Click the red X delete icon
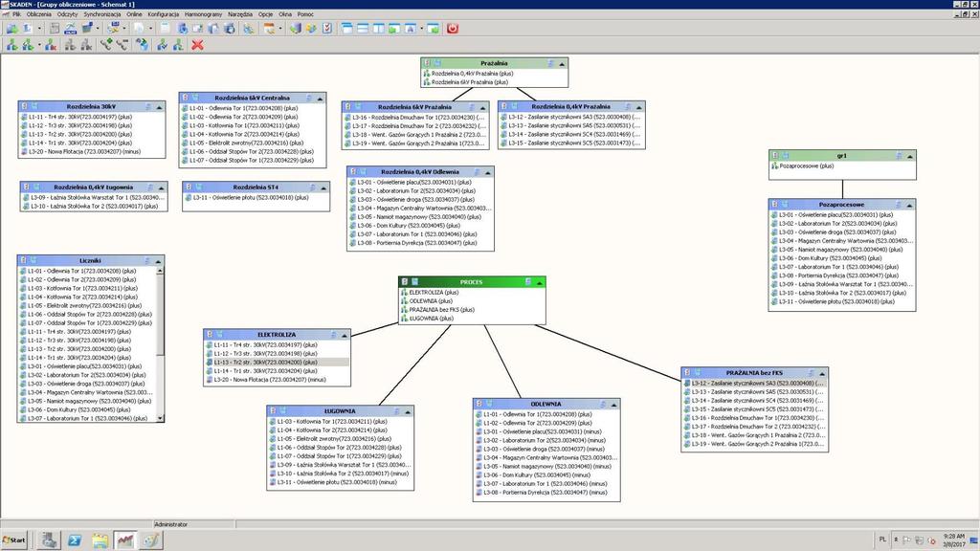The height and width of the screenshot is (551, 980). (197, 45)
